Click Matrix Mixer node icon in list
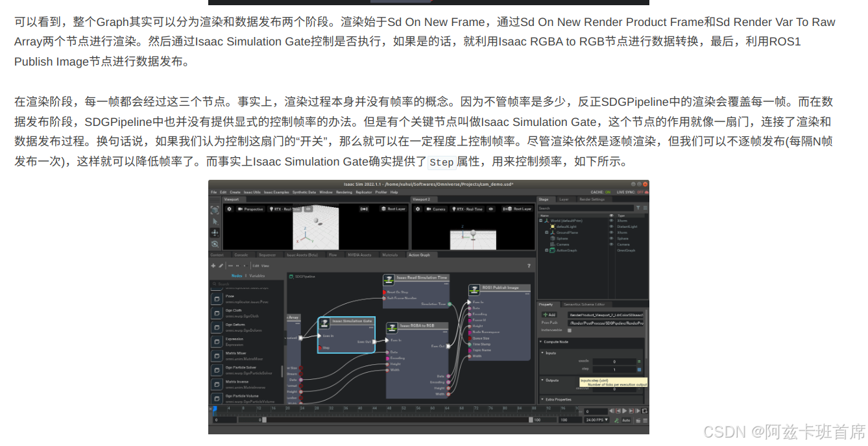The width and height of the screenshot is (868, 446). tap(217, 356)
